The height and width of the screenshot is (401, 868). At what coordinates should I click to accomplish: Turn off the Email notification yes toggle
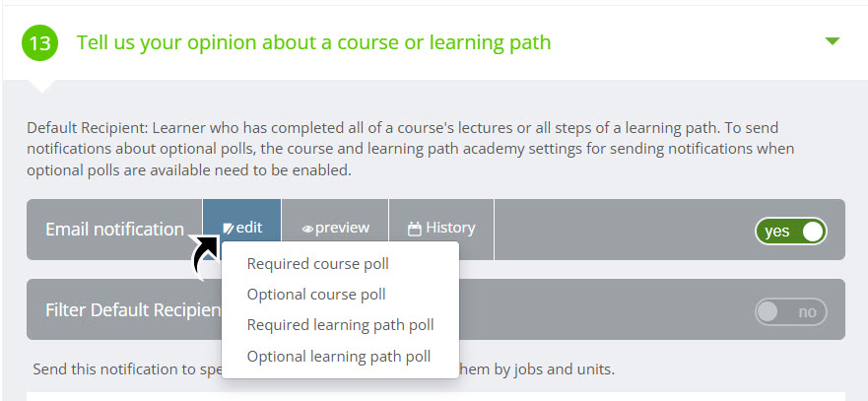(x=790, y=231)
